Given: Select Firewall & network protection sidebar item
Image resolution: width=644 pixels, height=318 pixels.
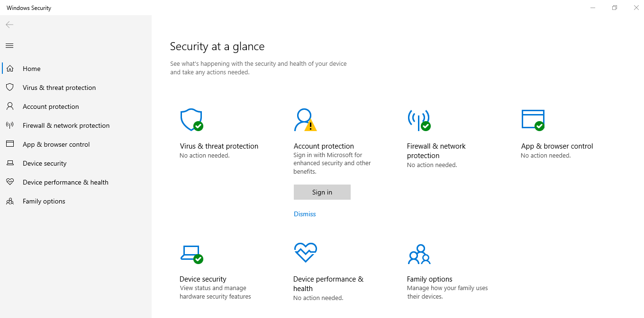Looking at the screenshot, I should coord(66,125).
